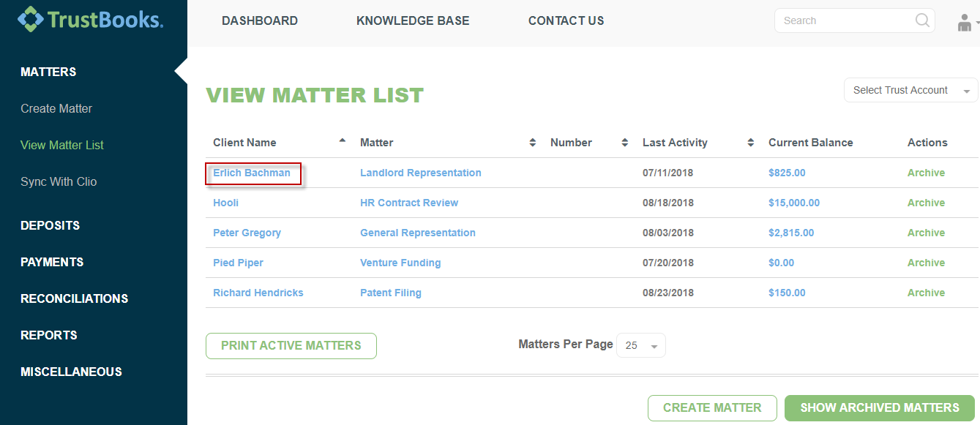Open Sync With Clio

[59, 181]
